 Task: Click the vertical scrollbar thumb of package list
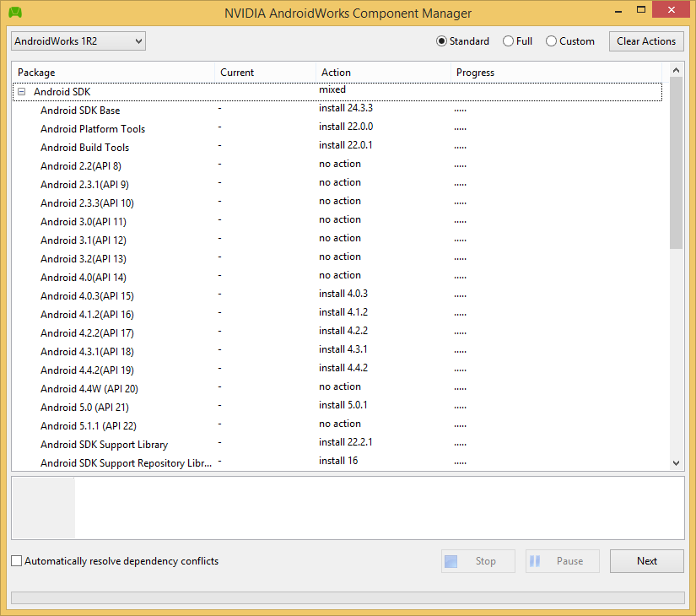pos(676,163)
